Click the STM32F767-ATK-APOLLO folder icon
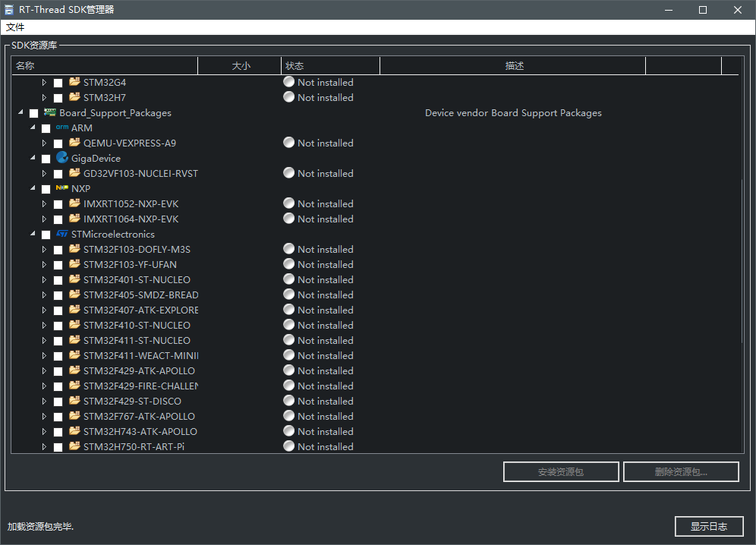756x545 pixels. tap(74, 416)
